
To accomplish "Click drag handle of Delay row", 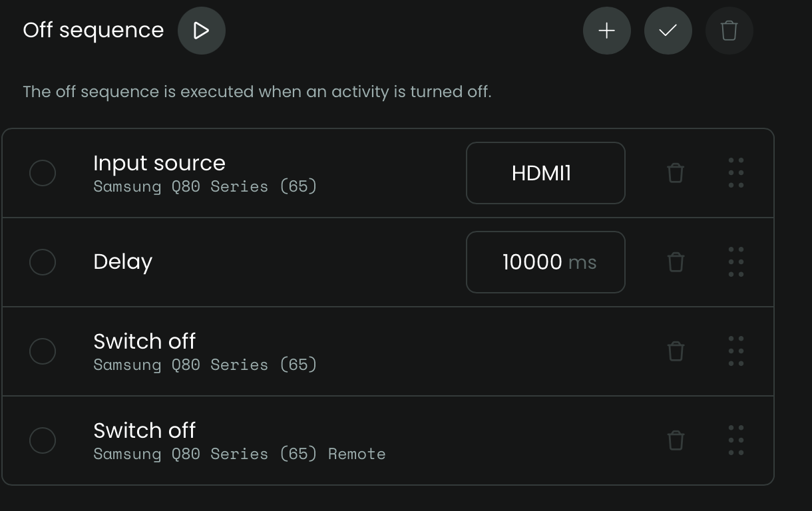I will (735, 262).
